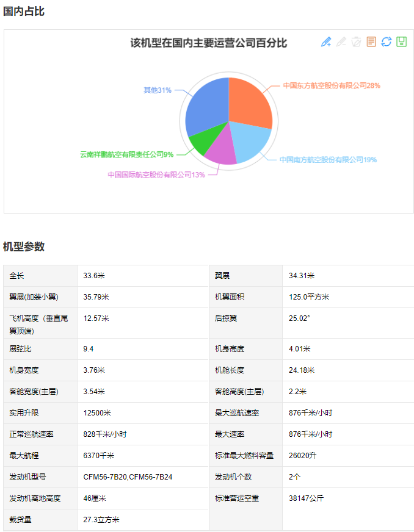Screen dimensions: 414x532
Task: Click the value 27.3立方米
Action: click(101, 520)
